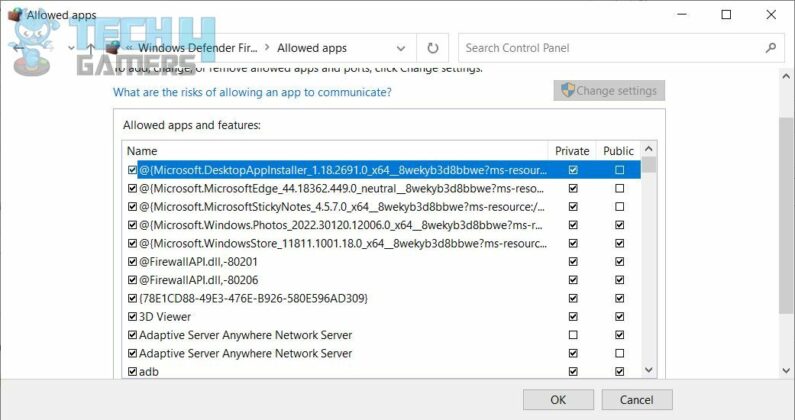Open the risks of allowing an app link
The height and width of the screenshot is (420, 795).
point(252,92)
